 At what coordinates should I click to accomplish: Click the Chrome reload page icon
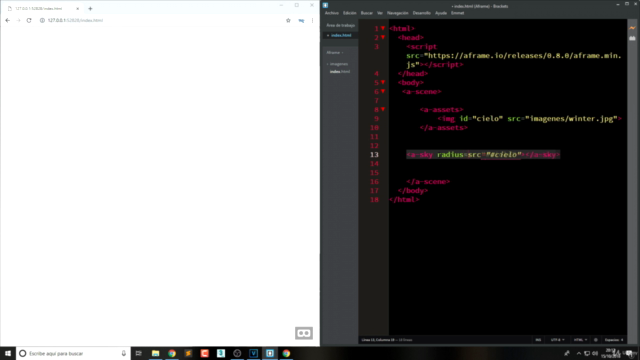pyautogui.click(x=29, y=20)
